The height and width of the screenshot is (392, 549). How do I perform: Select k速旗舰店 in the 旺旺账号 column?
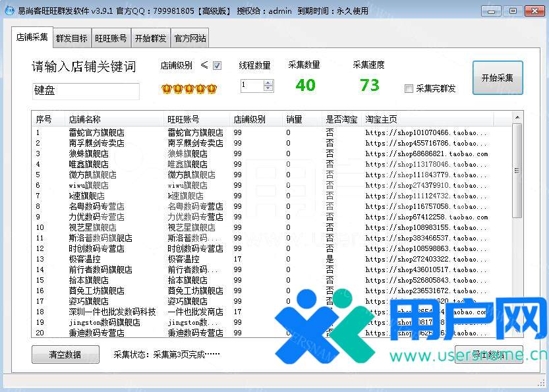click(185, 196)
